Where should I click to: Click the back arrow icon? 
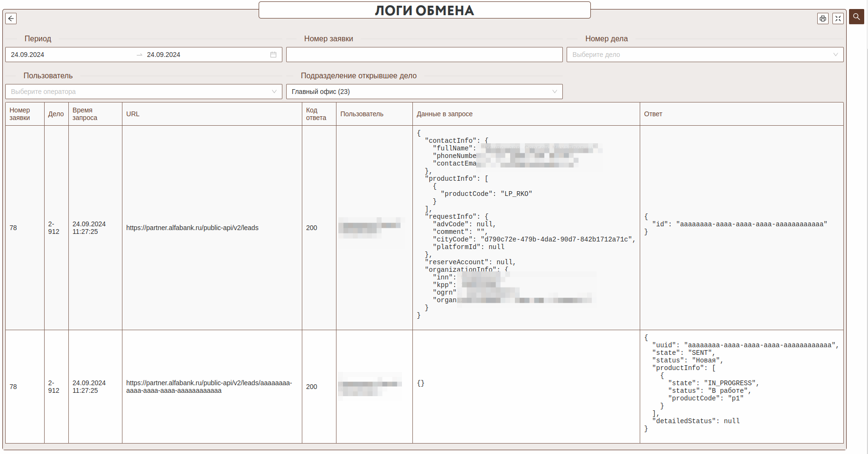pos(11,19)
